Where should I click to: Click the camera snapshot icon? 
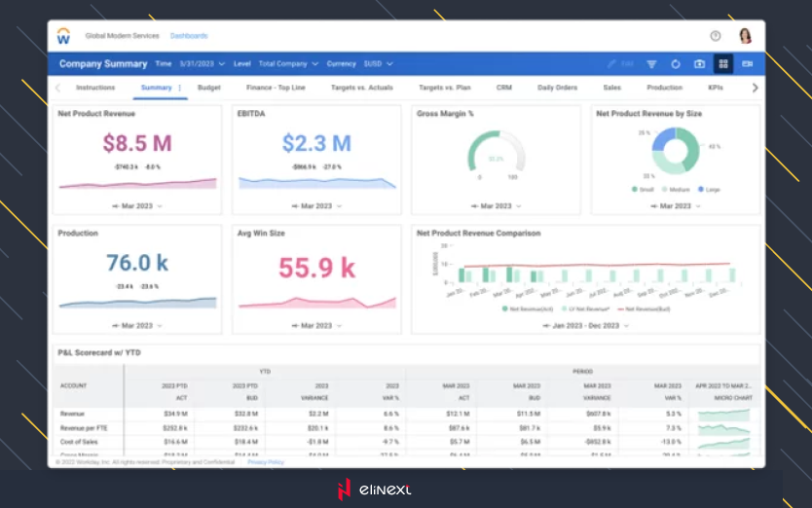[x=699, y=64]
